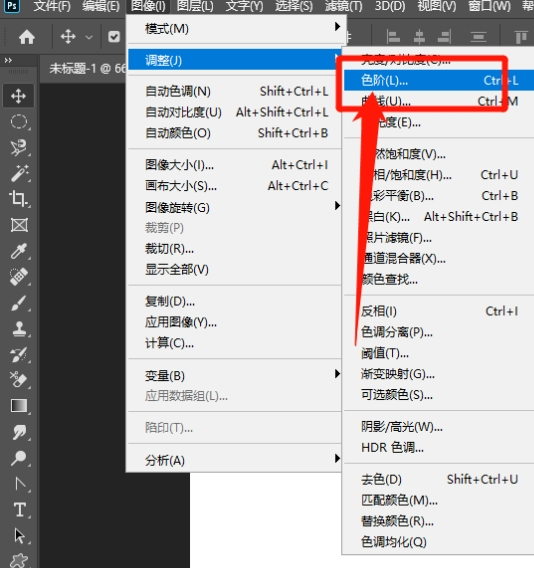Choose 替换颜色(R)... from the submenu

point(439,521)
